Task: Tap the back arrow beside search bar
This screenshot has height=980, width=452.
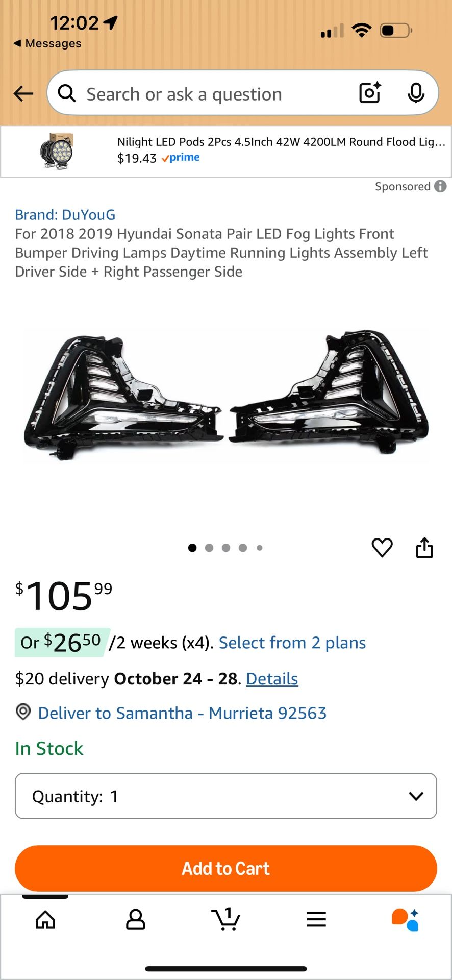Action: pyautogui.click(x=23, y=94)
